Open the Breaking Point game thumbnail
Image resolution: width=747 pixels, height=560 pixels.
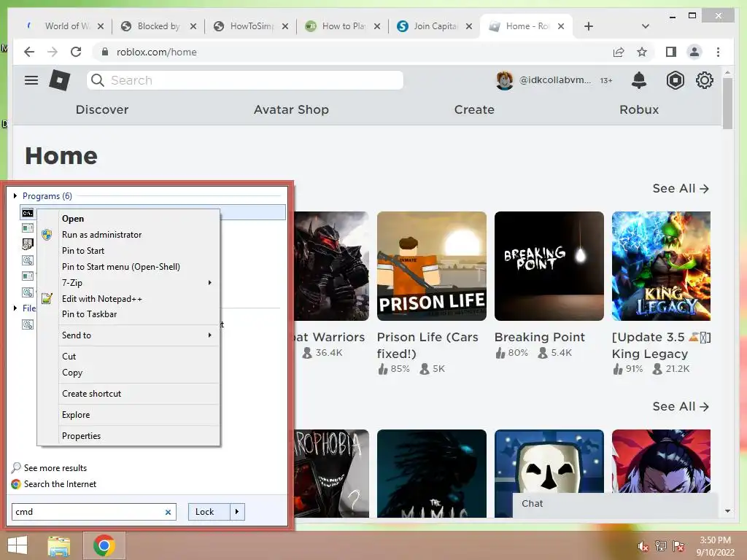tap(549, 266)
